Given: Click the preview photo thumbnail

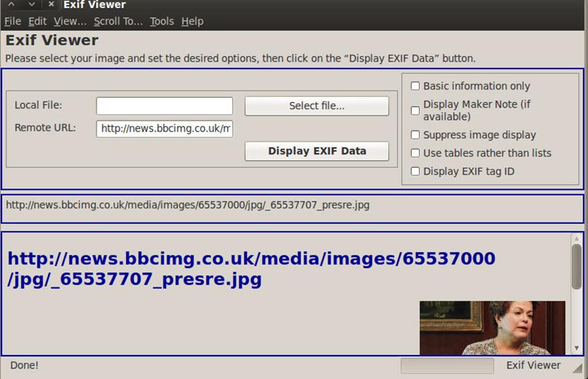Looking at the screenshot, I should click(x=492, y=327).
